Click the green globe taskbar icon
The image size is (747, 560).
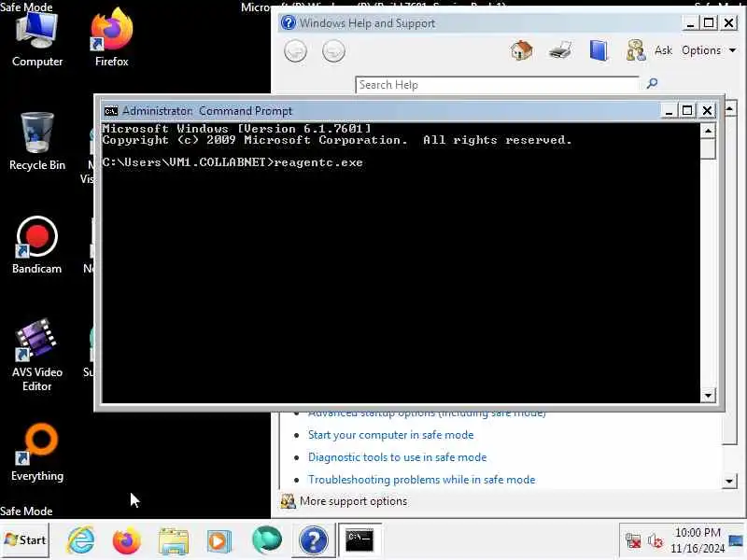click(x=267, y=540)
